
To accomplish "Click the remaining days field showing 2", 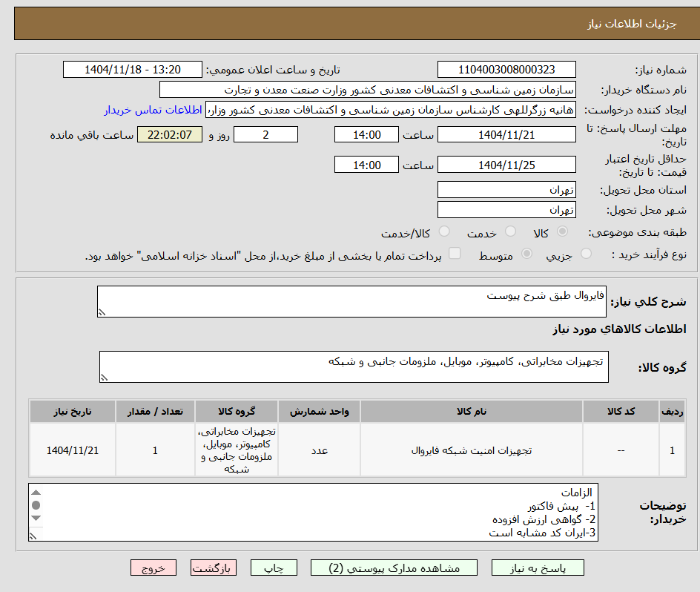I will click(x=265, y=134).
